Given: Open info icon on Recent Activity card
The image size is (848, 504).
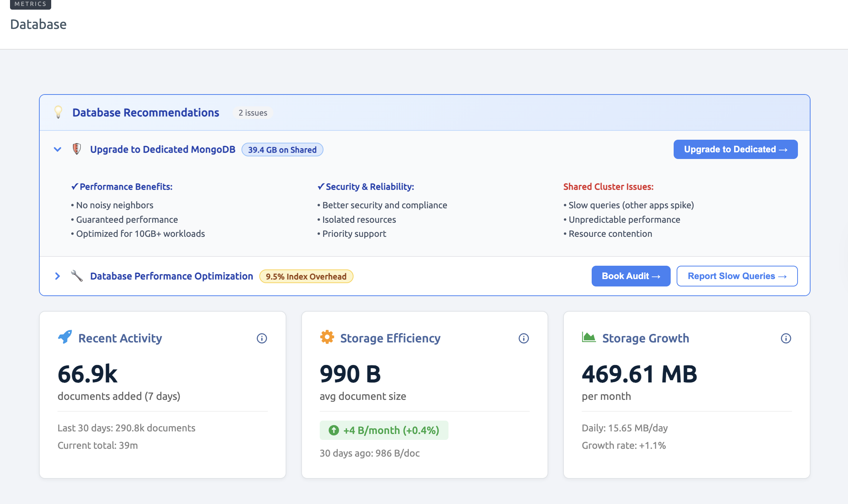Looking at the screenshot, I should pos(262,338).
